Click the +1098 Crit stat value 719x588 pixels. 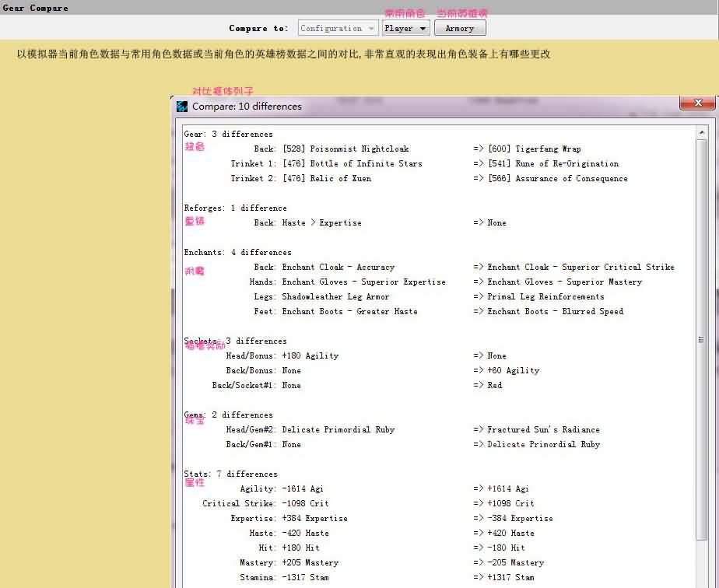(x=510, y=503)
